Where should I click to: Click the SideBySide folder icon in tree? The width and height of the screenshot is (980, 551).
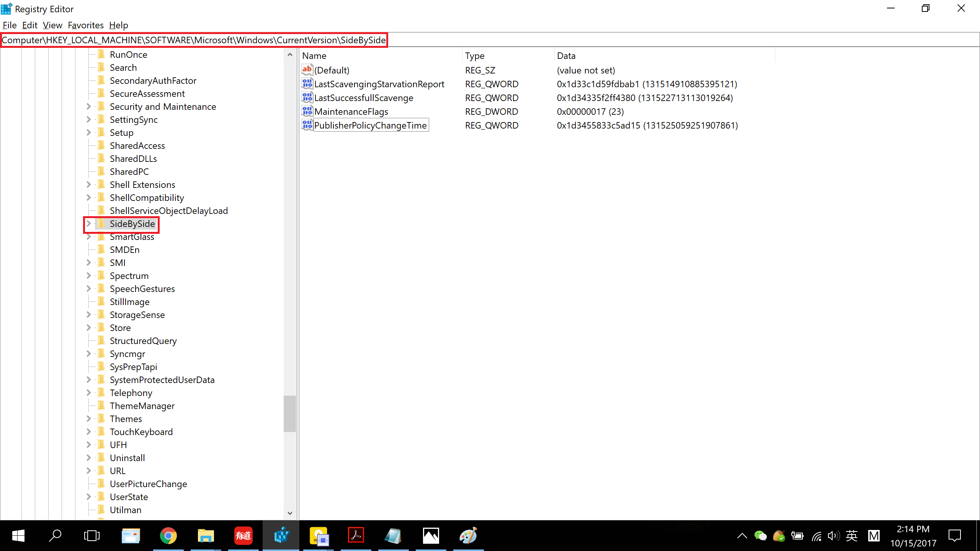(x=101, y=224)
